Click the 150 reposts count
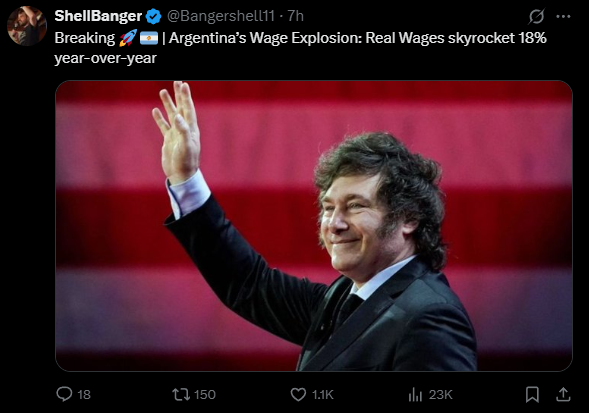The image size is (589, 413). click(x=205, y=395)
